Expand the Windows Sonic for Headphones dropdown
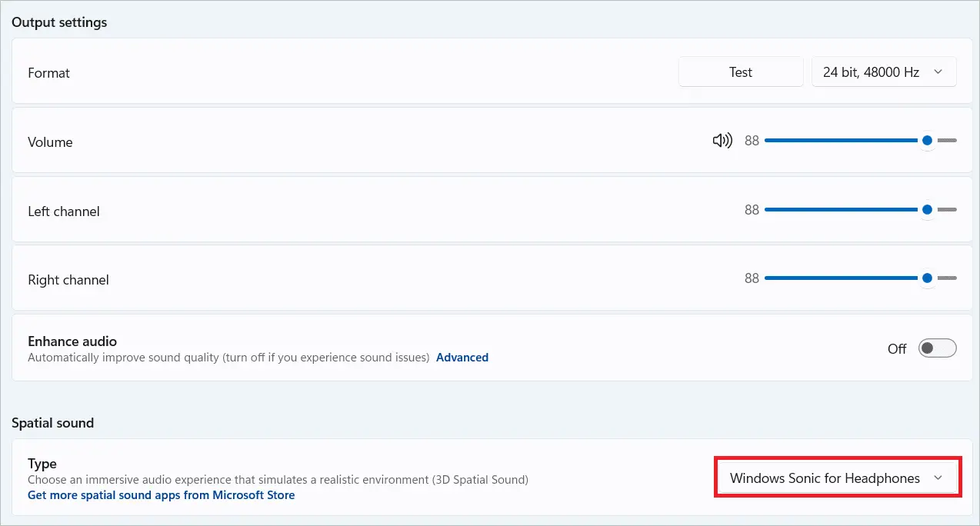This screenshot has height=526, width=980. click(837, 478)
